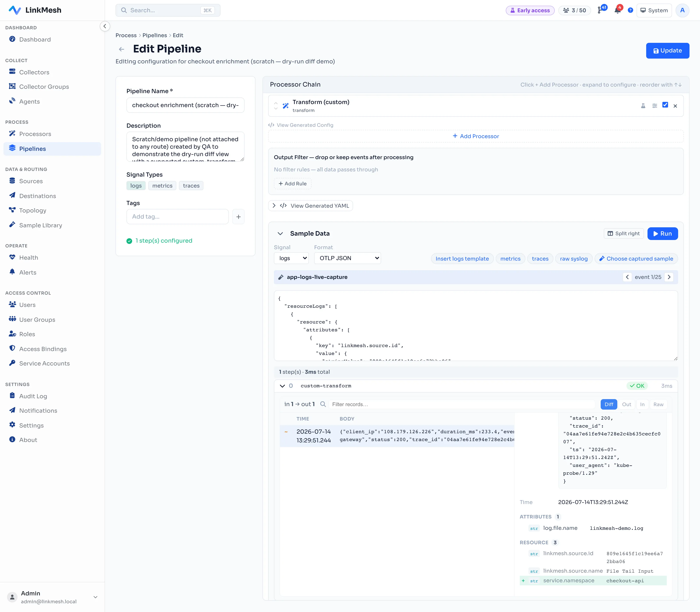Image resolution: width=700 pixels, height=612 pixels.
Task: Toggle the Transform processor enabled checkbox
Action: (x=665, y=105)
